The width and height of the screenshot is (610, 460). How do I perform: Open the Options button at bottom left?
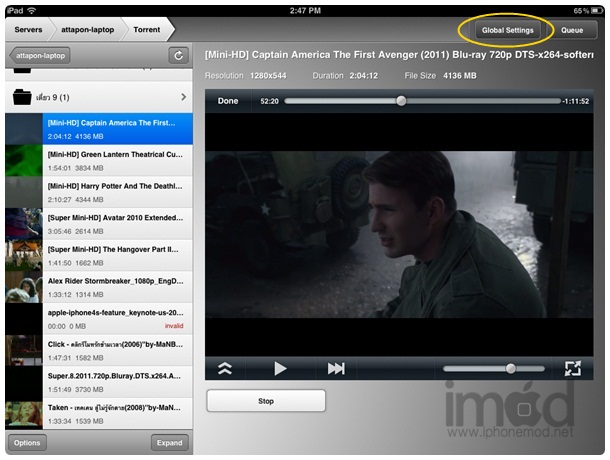(27, 443)
